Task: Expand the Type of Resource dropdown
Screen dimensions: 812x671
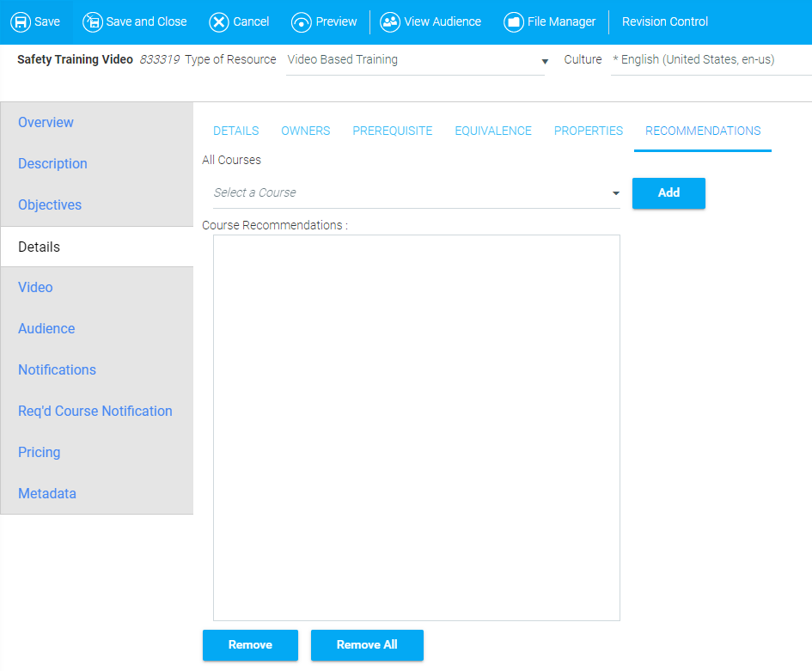Action: click(x=544, y=61)
